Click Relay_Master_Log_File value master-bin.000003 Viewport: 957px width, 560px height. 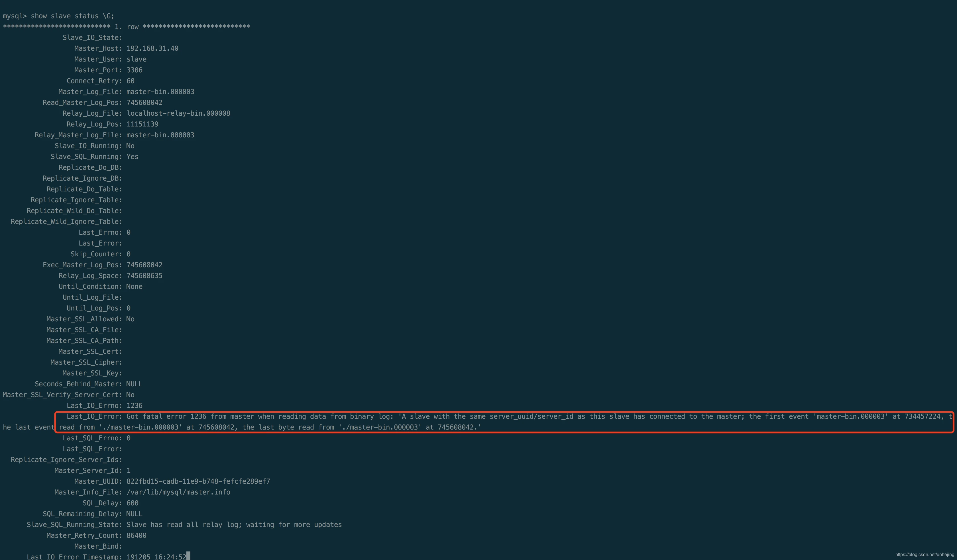tap(160, 135)
